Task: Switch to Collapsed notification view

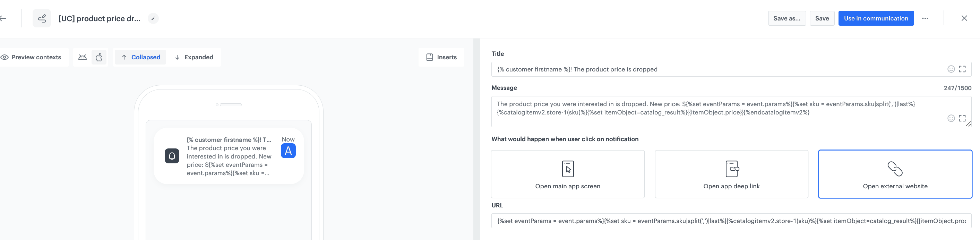Action: pos(140,57)
